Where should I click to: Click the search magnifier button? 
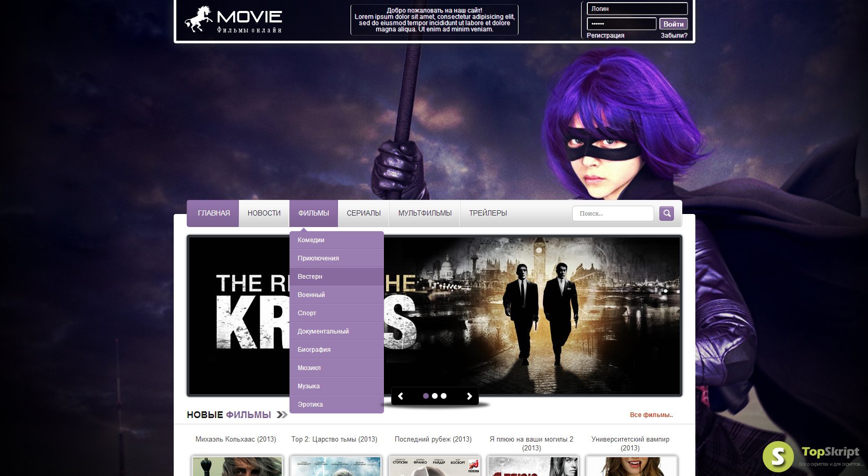point(667,213)
